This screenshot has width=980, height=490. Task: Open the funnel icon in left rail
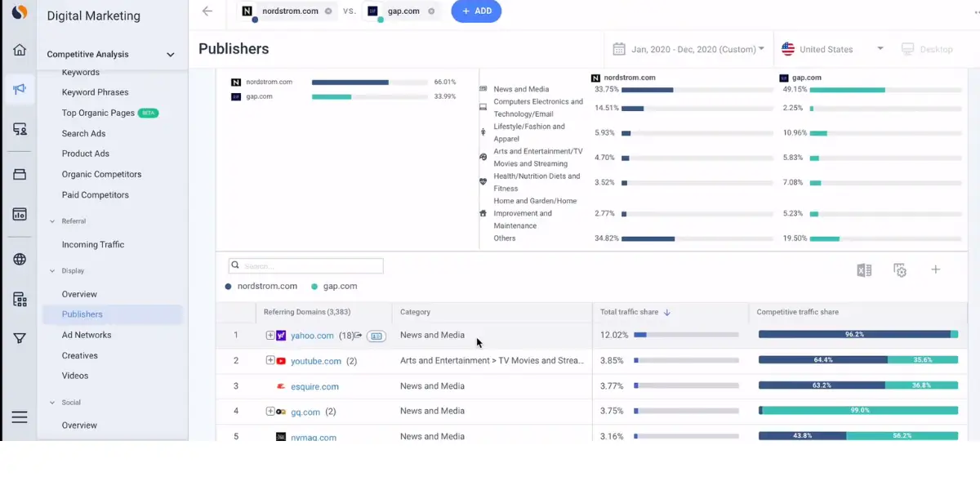(x=20, y=338)
